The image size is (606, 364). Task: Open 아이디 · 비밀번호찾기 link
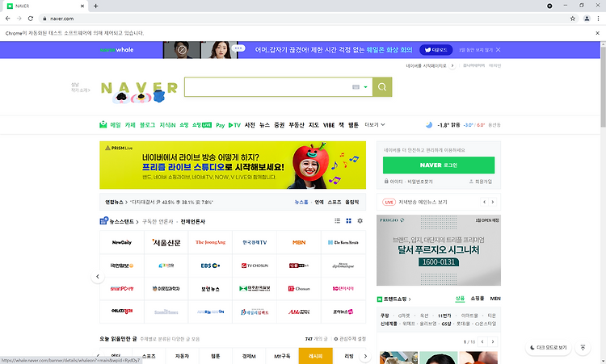click(409, 182)
